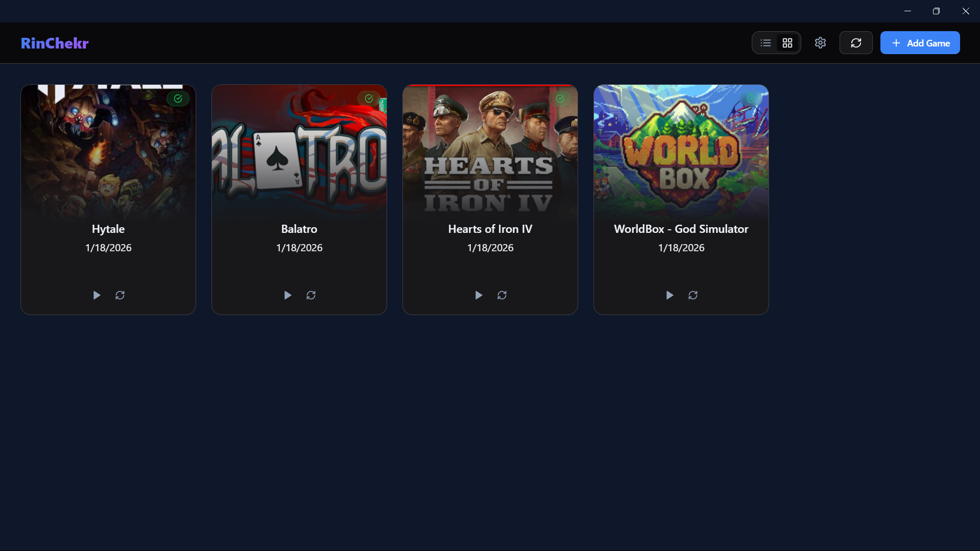Screen dimensions: 980x551
Task: Open the WorldBox cover art thumbnail
Action: tap(681, 152)
